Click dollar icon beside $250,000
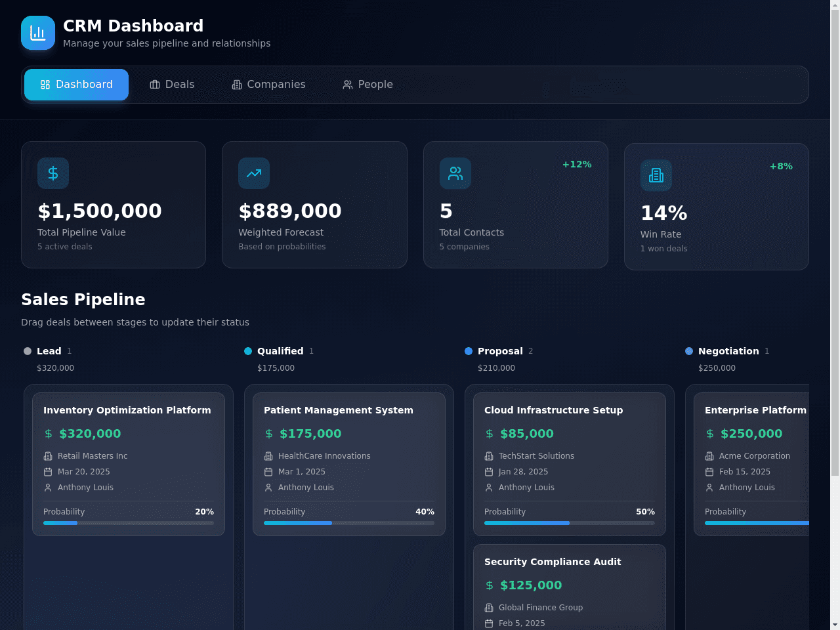 [710, 434]
